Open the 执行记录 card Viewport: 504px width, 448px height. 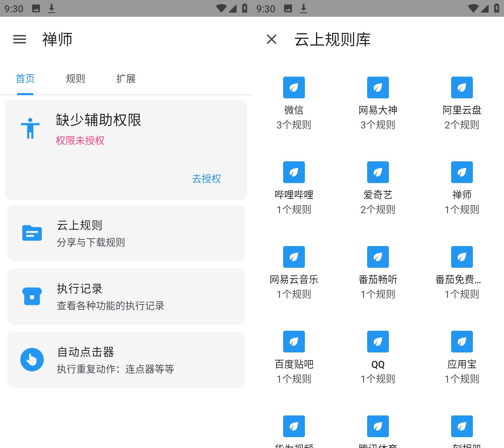126,296
